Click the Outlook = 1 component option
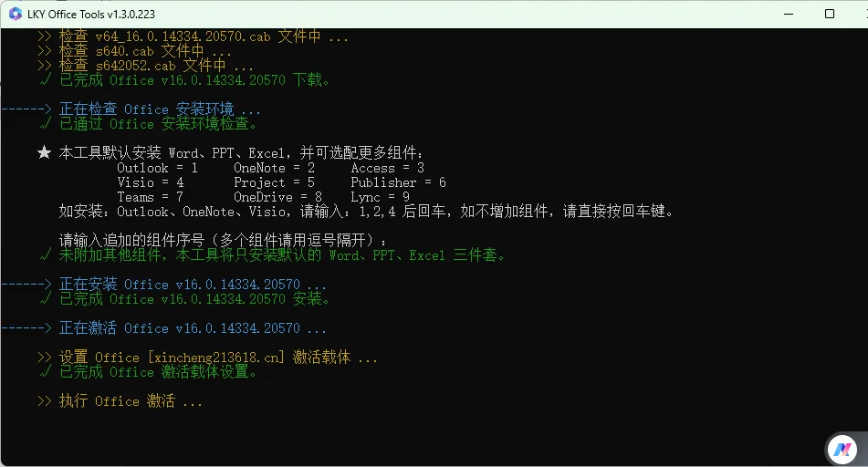Screen dimensions: 868x467 click(x=157, y=168)
